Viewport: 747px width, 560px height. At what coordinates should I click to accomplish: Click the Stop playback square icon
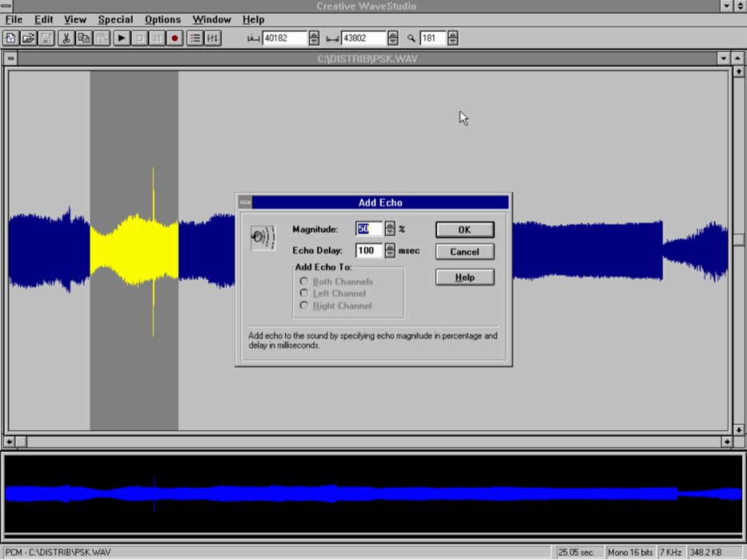[139, 38]
